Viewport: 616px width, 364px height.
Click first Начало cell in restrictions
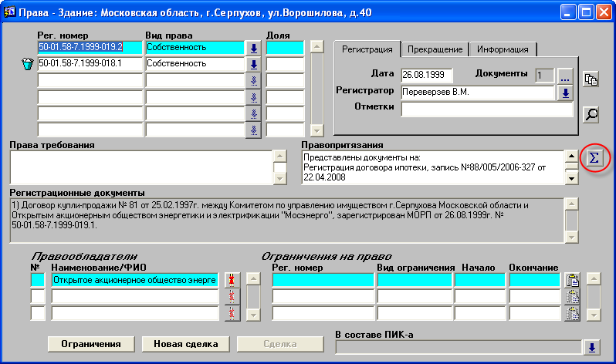pyautogui.click(x=480, y=280)
